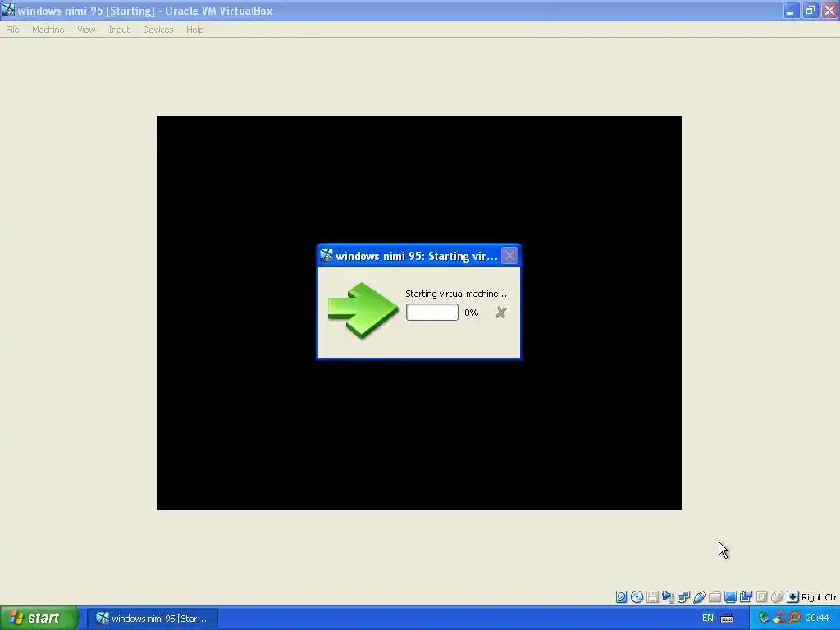
Task: Click the VM startup progress bar
Action: tap(431, 313)
